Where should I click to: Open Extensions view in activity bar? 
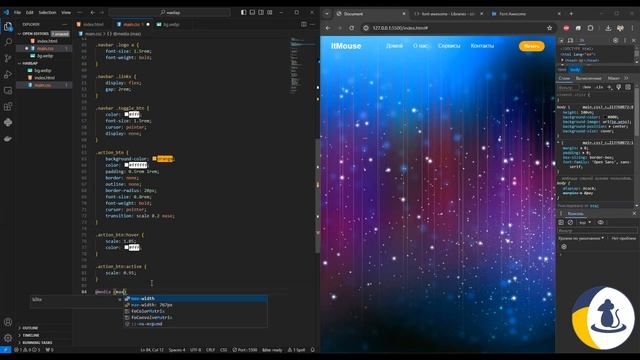click(8, 107)
